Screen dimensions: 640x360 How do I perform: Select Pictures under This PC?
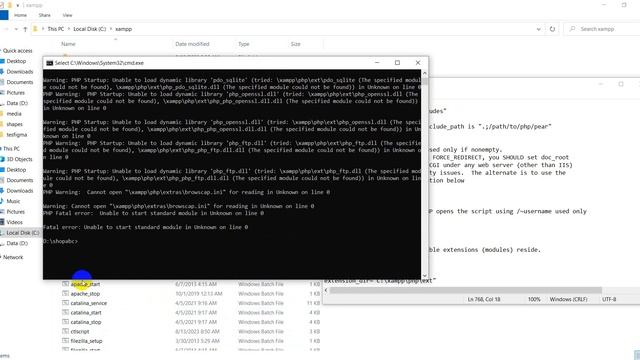(x=16, y=212)
